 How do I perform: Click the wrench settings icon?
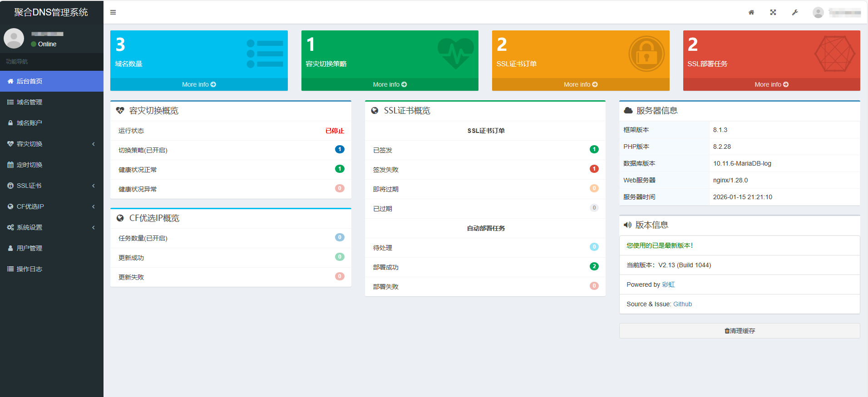pos(795,12)
